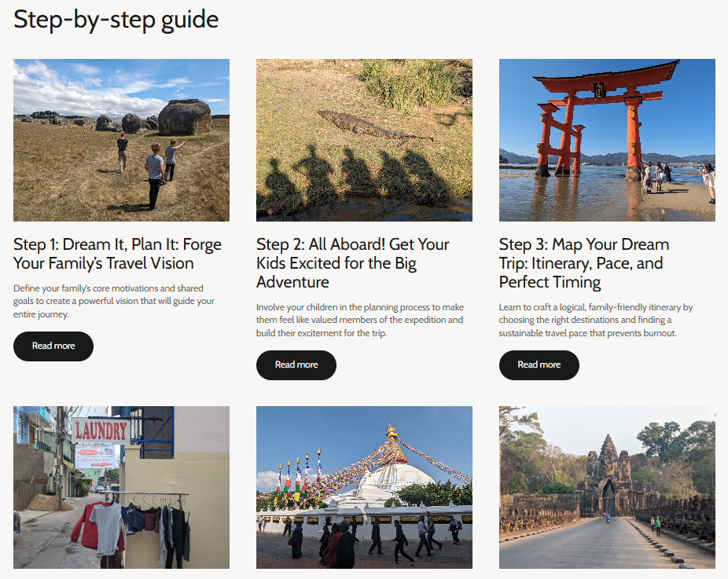Click the "Step-by-step guide" heading
Screen dimensions: 728x579
tap(116, 20)
